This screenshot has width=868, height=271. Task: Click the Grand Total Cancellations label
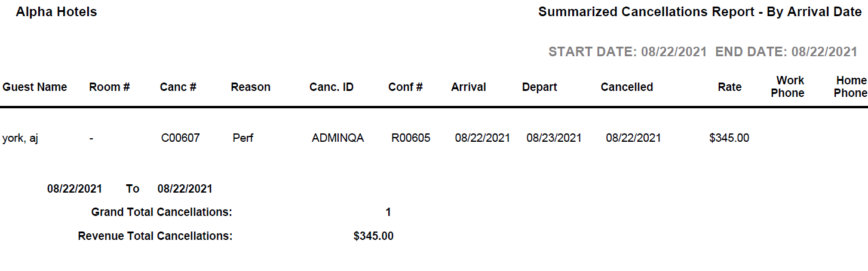click(x=161, y=212)
